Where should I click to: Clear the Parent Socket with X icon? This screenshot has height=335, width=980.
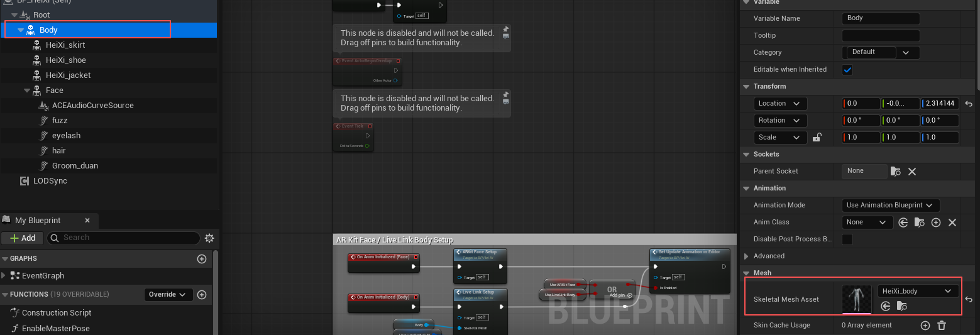coord(912,172)
